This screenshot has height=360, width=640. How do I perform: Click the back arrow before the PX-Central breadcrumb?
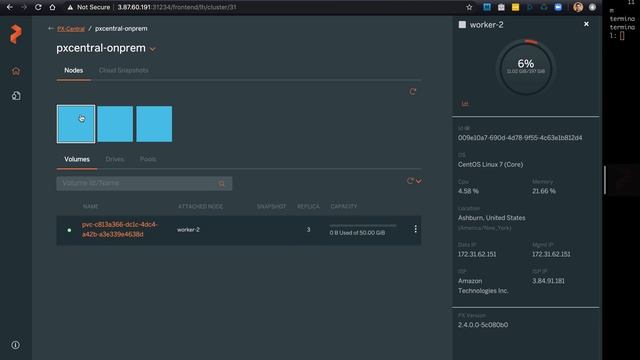(x=51, y=28)
